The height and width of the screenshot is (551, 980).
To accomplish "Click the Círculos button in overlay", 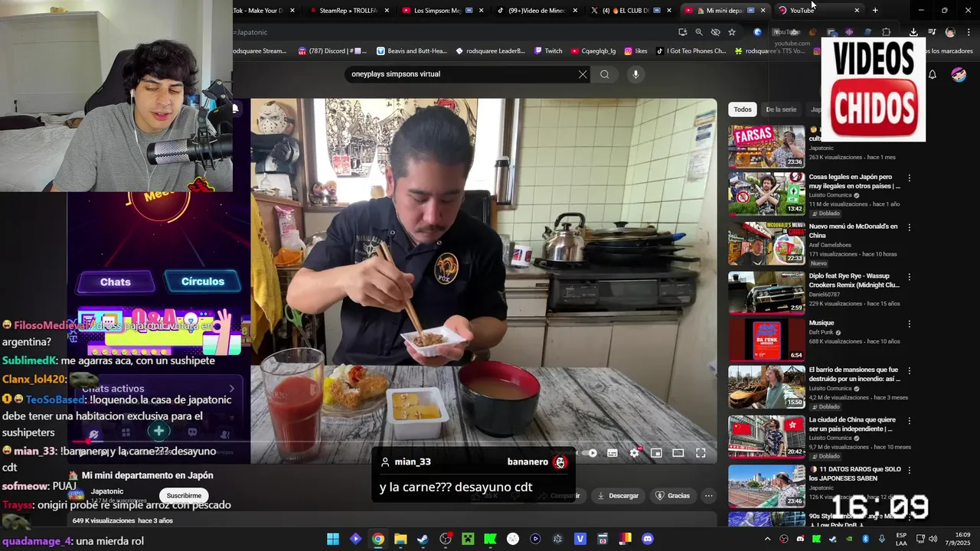I will 203,282.
